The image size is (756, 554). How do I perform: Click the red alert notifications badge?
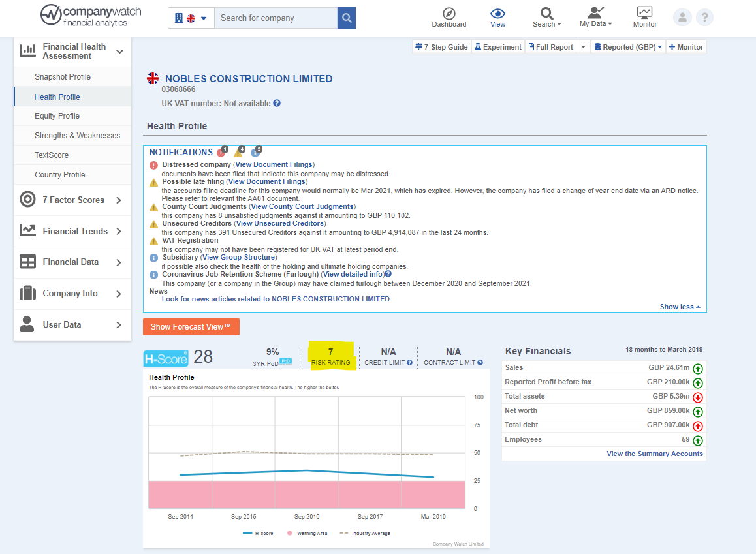point(222,152)
